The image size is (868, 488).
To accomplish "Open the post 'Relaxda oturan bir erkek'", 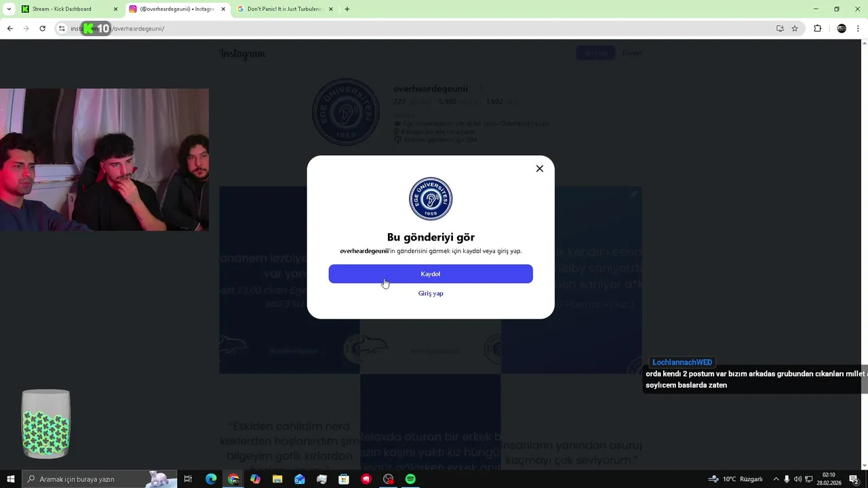I will 431,423.
